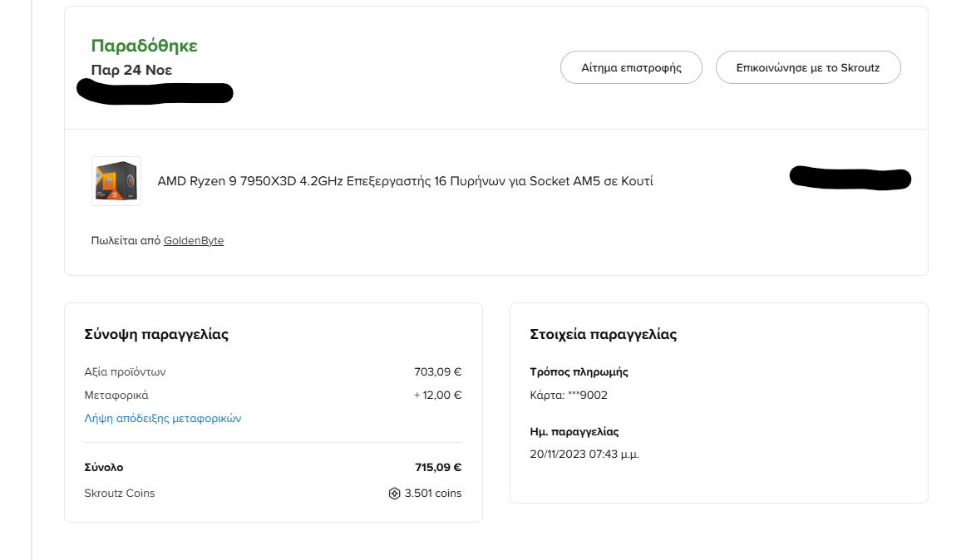This screenshot has width=976, height=560.
Task: Click the Skroutz coins icon
Action: 394,494
